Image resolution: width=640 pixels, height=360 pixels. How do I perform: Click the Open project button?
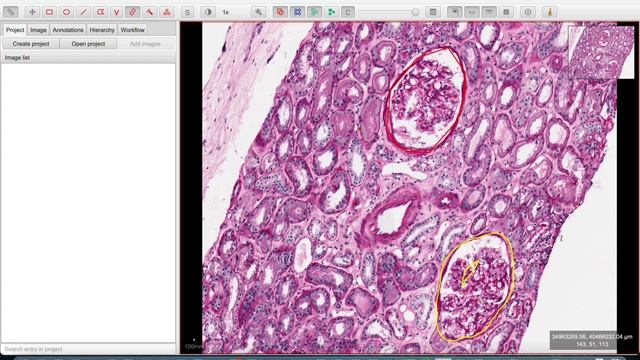pos(88,44)
